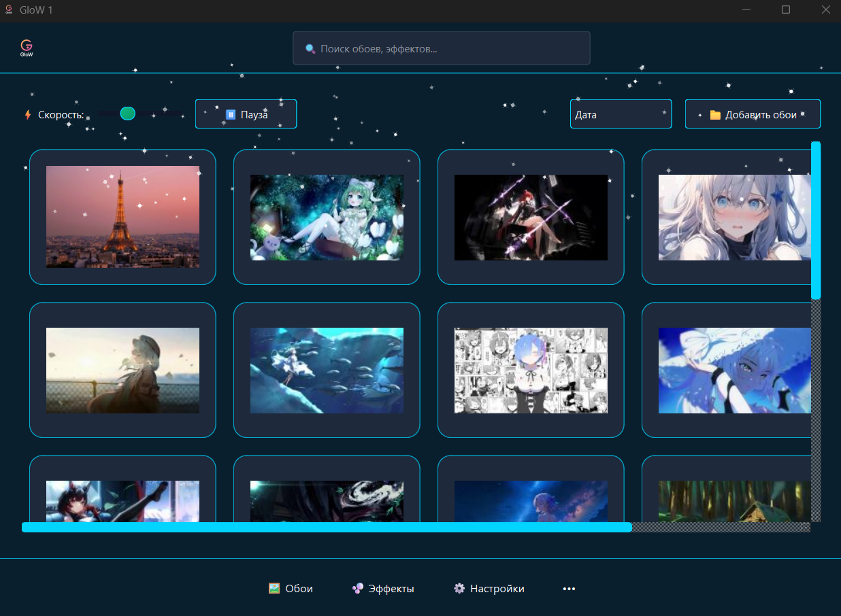This screenshot has height=616, width=841.
Task: Click the vertical scrollbar thumb
Action: (x=816, y=220)
